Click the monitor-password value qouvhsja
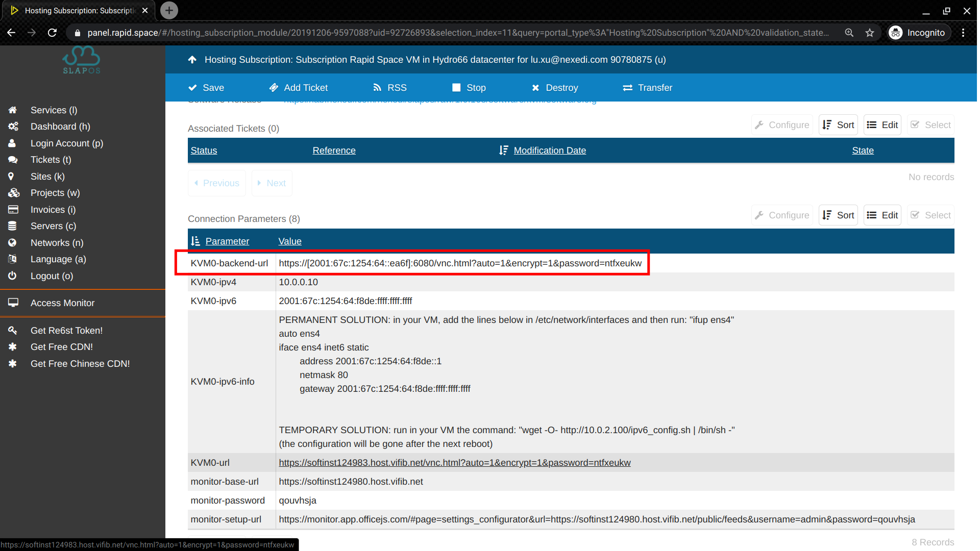Image resolution: width=980 pixels, height=551 pixels. pos(298,500)
